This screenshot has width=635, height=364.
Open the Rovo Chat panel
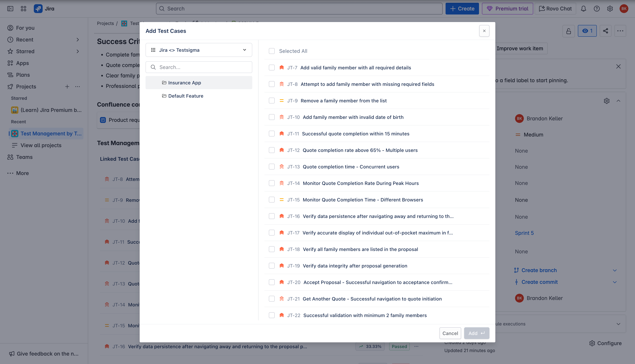[x=555, y=8]
